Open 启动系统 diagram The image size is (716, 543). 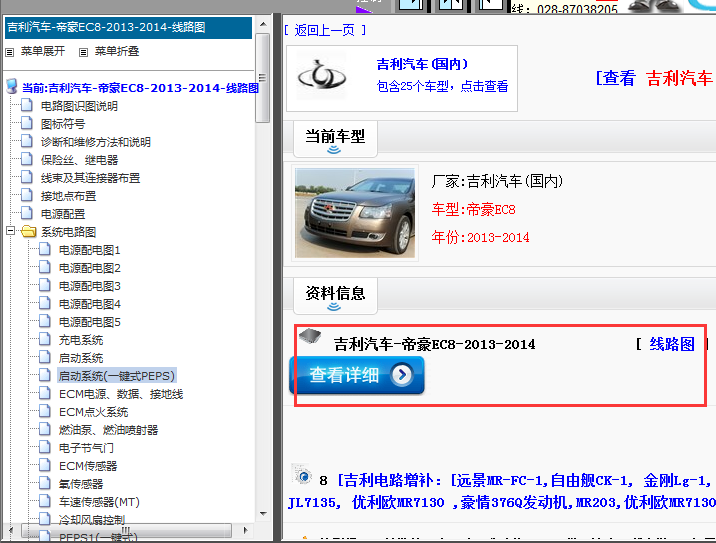[81, 358]
